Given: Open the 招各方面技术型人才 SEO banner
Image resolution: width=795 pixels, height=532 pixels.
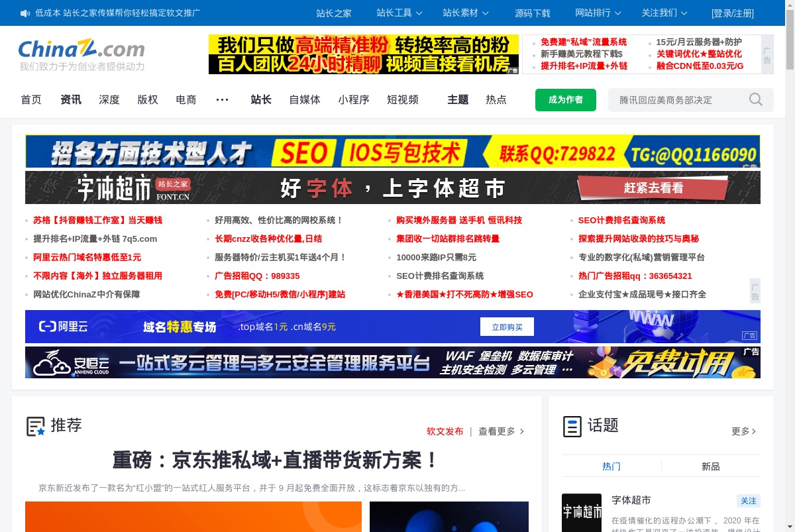Looking at the screenshot, I should coord(392,152).
